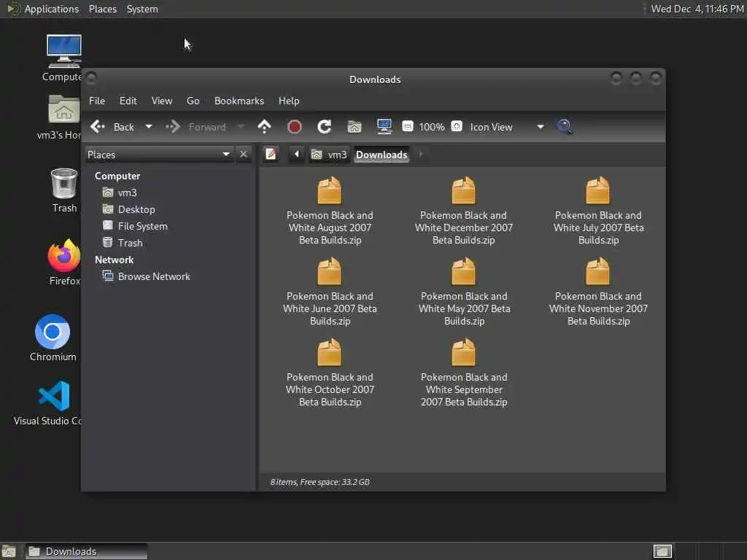Click the Computer heading in the sidebar
Image resolution: width=747 pixels, height=560 pixels.
click(117, 176)
